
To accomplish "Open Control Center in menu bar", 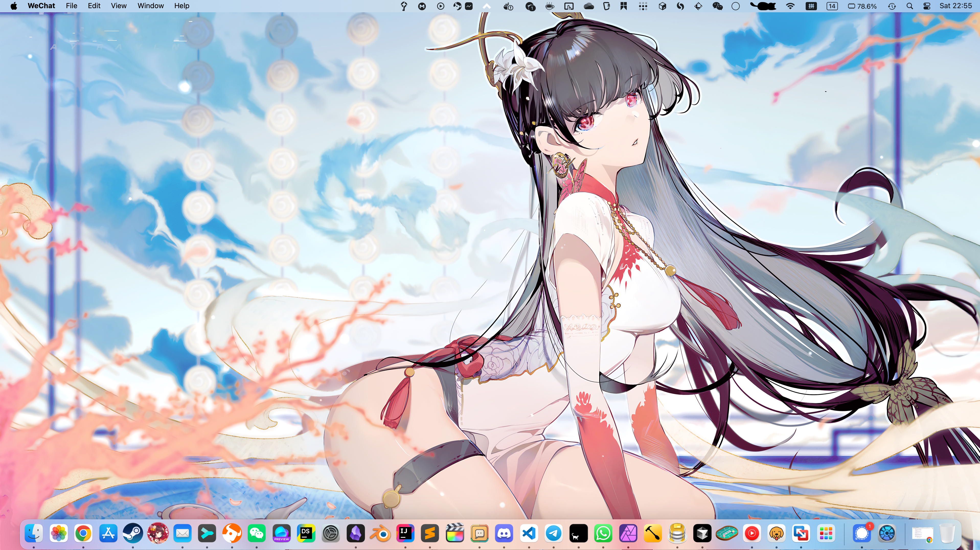I will [927, 6].
